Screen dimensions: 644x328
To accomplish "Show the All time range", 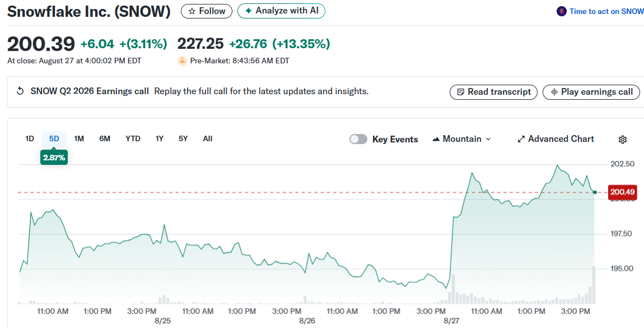I will [208, 139].
